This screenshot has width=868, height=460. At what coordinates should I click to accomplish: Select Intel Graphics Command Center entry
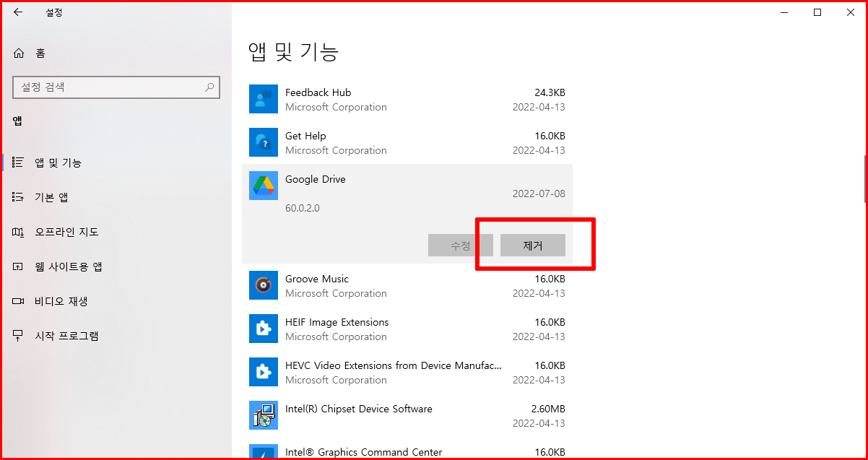coord(364,452)
